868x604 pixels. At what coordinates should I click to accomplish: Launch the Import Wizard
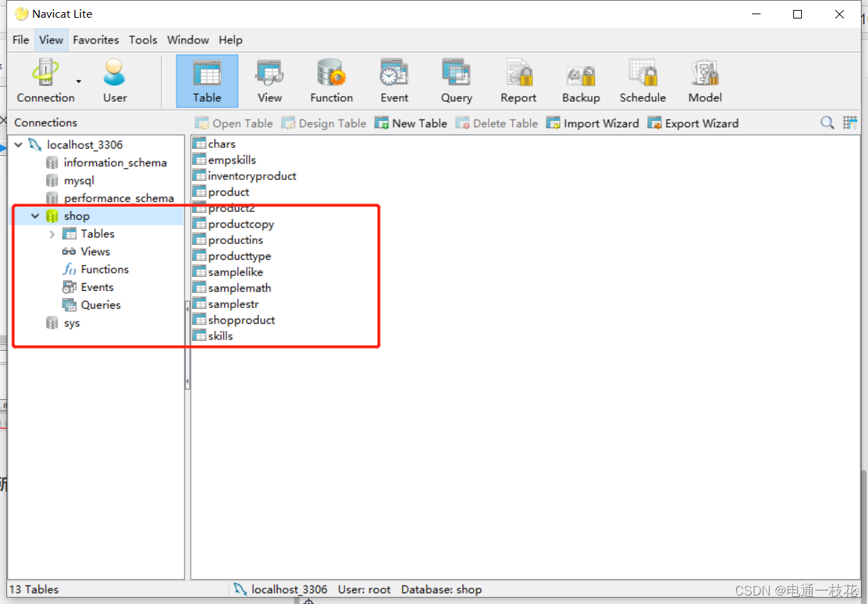tap(593, 123)
